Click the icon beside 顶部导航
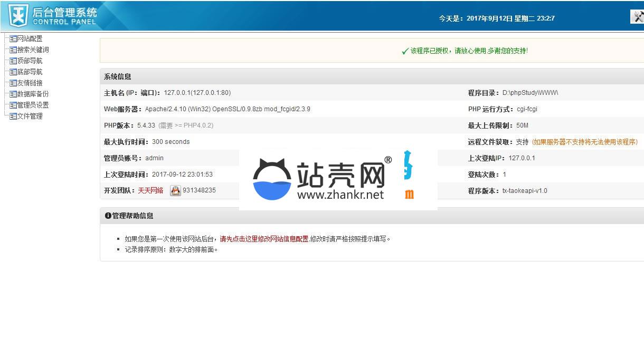This screenshot has width=644, height=359. 13,61
